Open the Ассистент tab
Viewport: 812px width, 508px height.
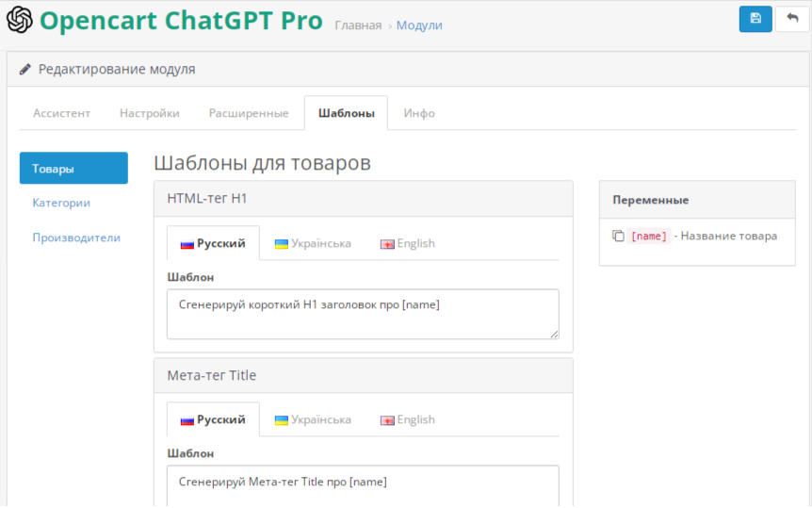pyautogui.click(x=61, y=113)
